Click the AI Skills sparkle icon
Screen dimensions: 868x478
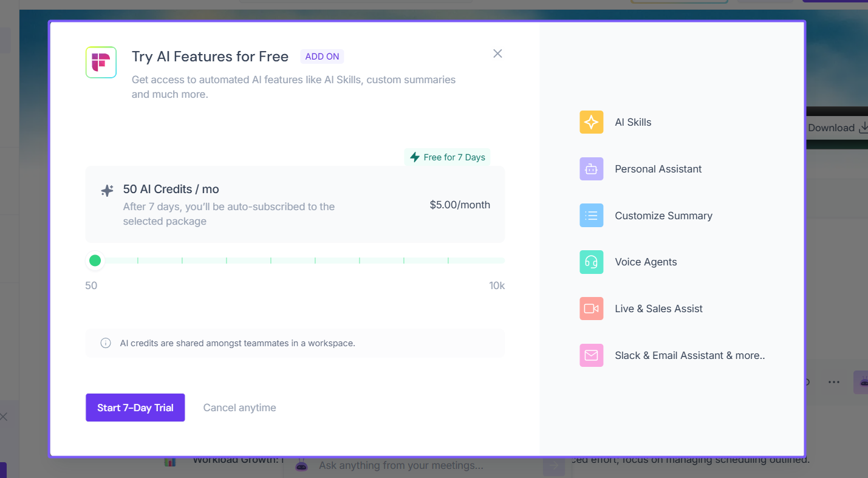tap(591, 122)
